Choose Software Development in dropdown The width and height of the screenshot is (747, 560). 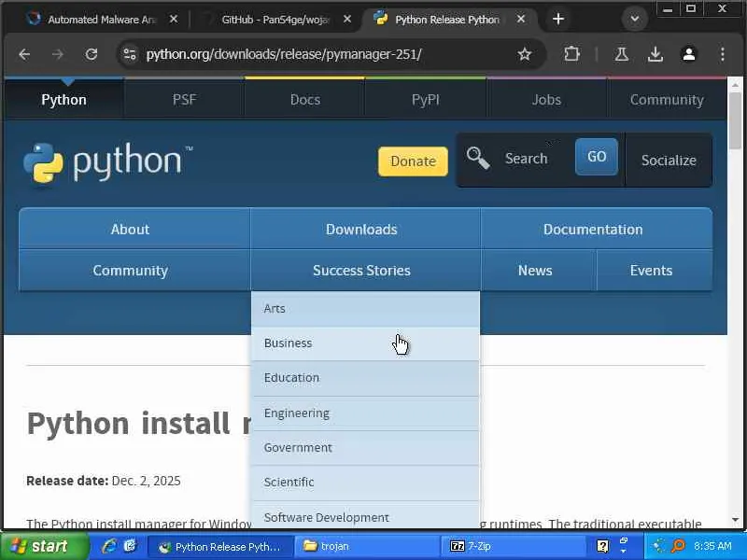pos(365,516)
